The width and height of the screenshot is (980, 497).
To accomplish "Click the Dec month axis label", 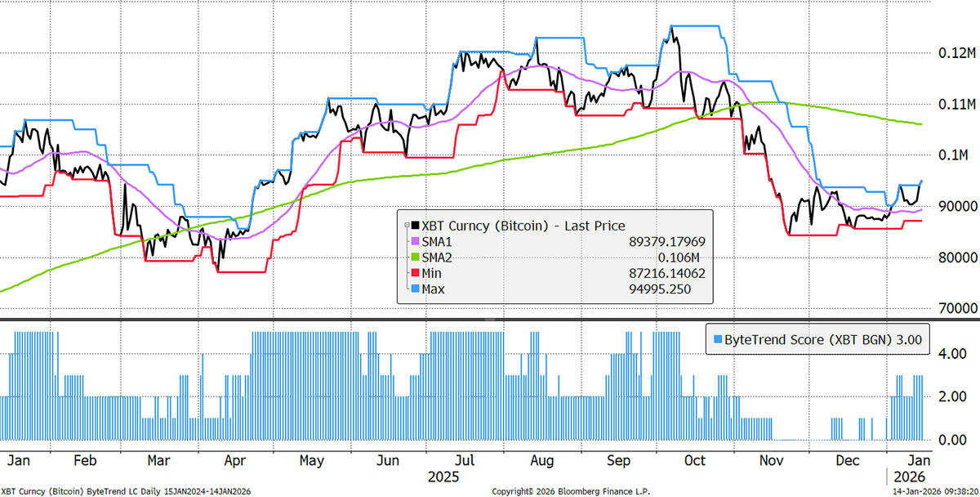I will (x=849, y=461).
